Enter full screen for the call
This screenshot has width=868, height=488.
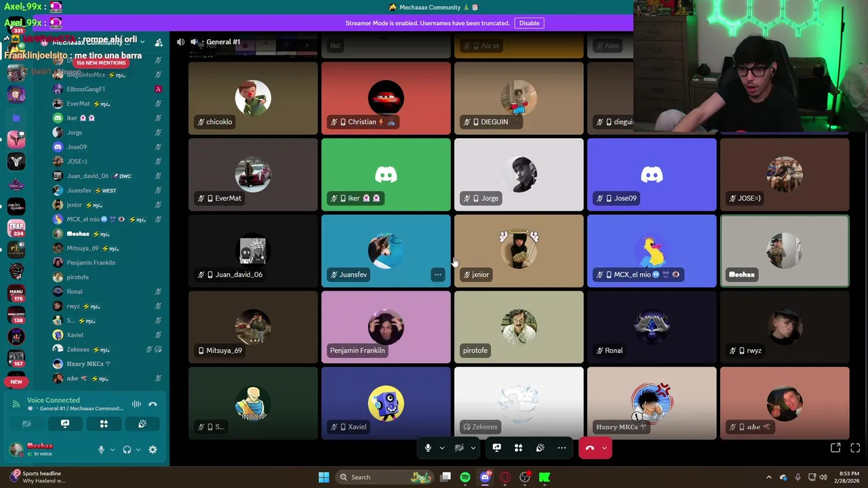(x=855, y=447)
